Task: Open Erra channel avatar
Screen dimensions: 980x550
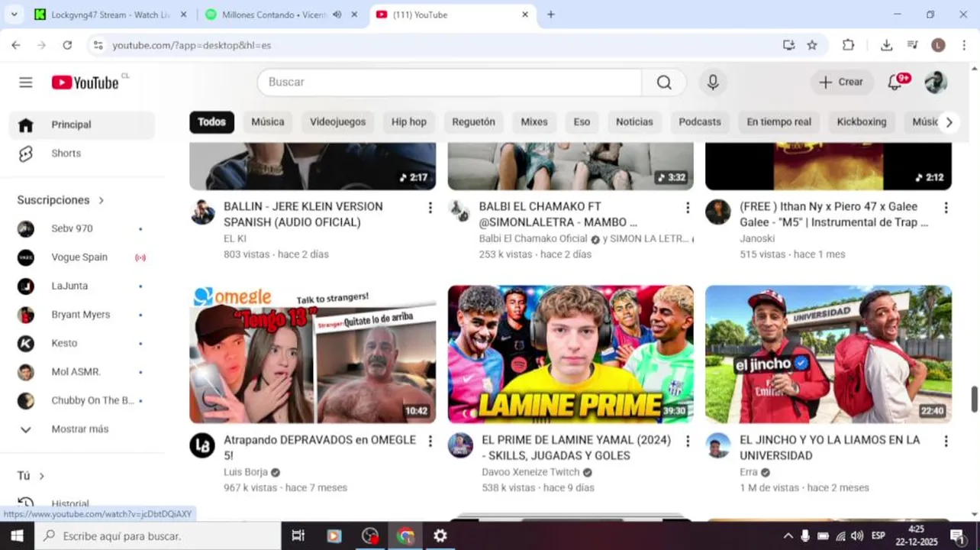Action: [718, 445]
